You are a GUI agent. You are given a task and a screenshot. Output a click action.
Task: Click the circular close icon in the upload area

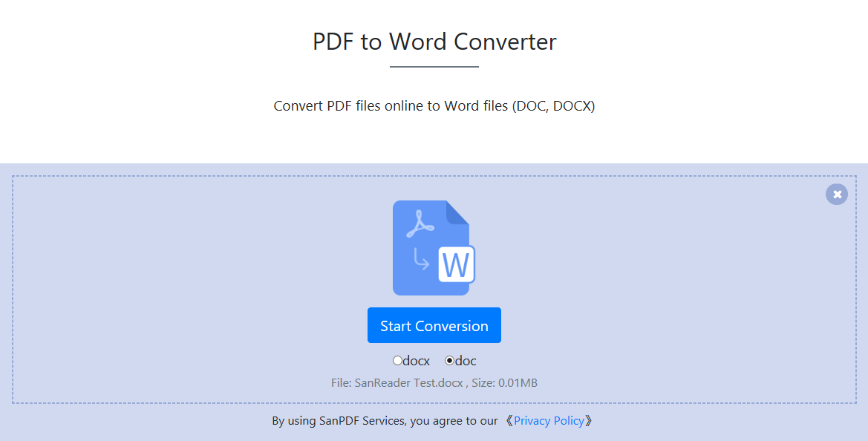[836, 194]
